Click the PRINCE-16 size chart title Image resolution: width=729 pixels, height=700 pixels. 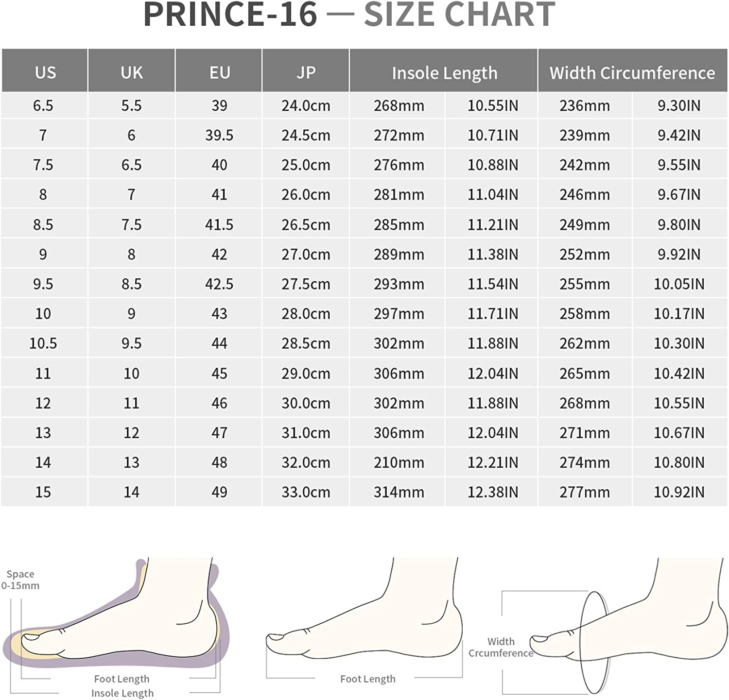tap(349, 15)
